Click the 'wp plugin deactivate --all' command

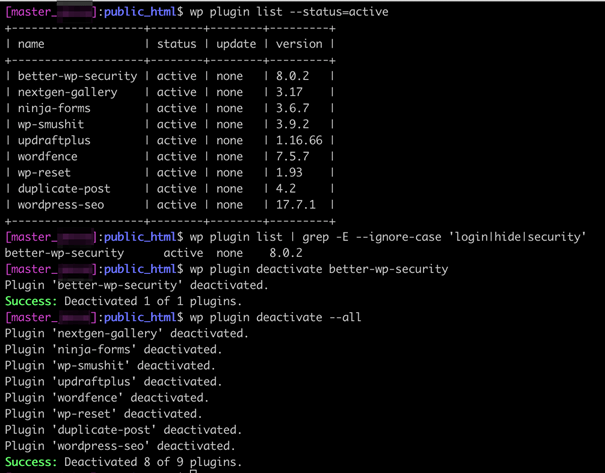coord(275,317)
